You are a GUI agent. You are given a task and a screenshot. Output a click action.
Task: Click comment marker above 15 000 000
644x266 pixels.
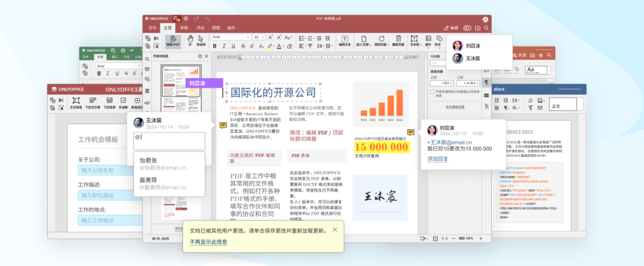click(x=411, y=132)
